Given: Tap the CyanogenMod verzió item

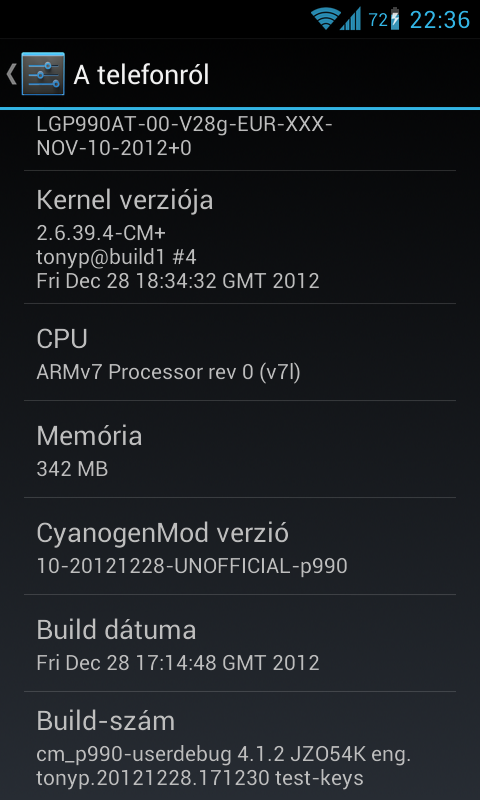Looking at the screenshot, I should [x=240, y=546].
